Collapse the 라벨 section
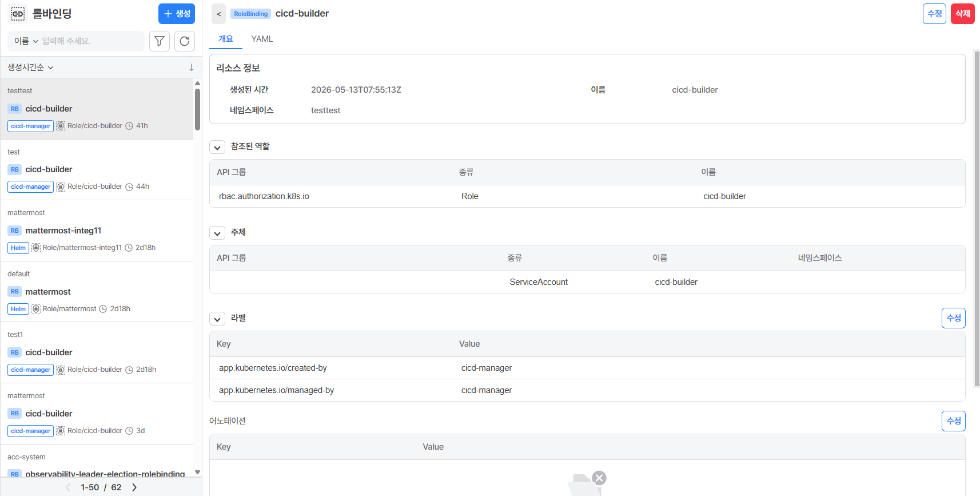 click(217, 319)
